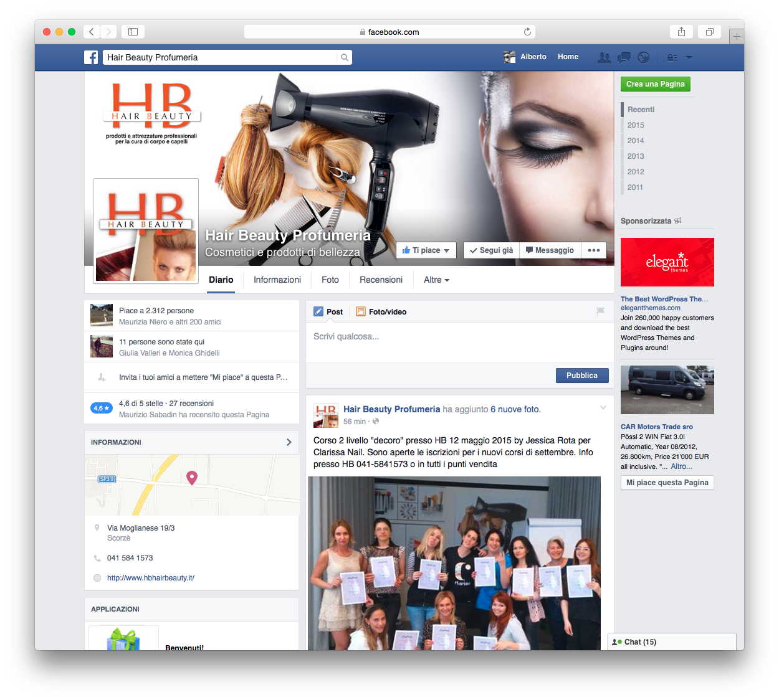
Task: Jump to 2014 in timeline
Action: pyautogui.click(x=636, y=141)
